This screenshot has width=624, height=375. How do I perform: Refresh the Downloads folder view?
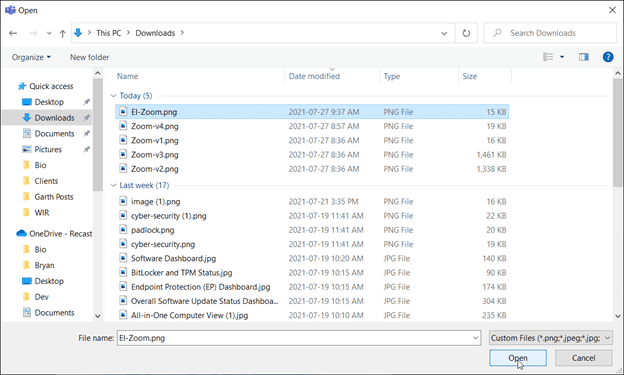(466, 33)
